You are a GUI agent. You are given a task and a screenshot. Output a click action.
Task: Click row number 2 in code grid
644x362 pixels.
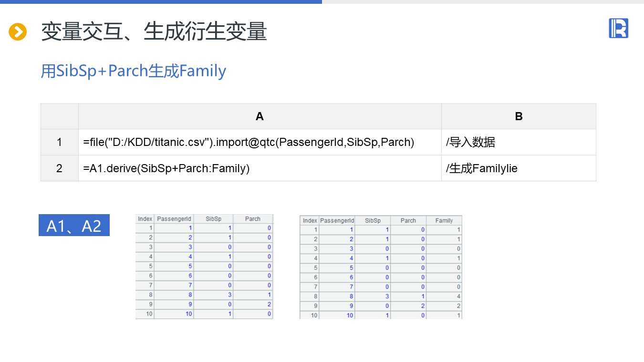tap(59, 168)
